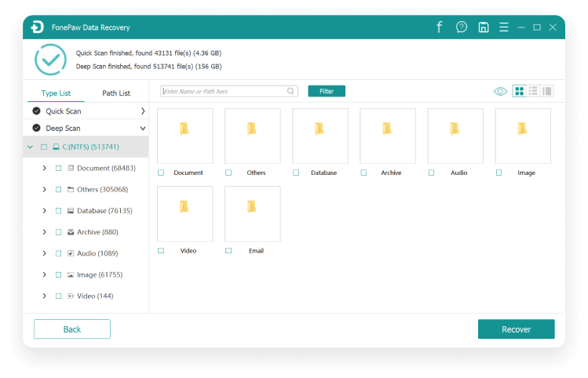588x378 pixels.
Task: Check the C:(NTFS) drive checkbox
Action: click(44, 147)
